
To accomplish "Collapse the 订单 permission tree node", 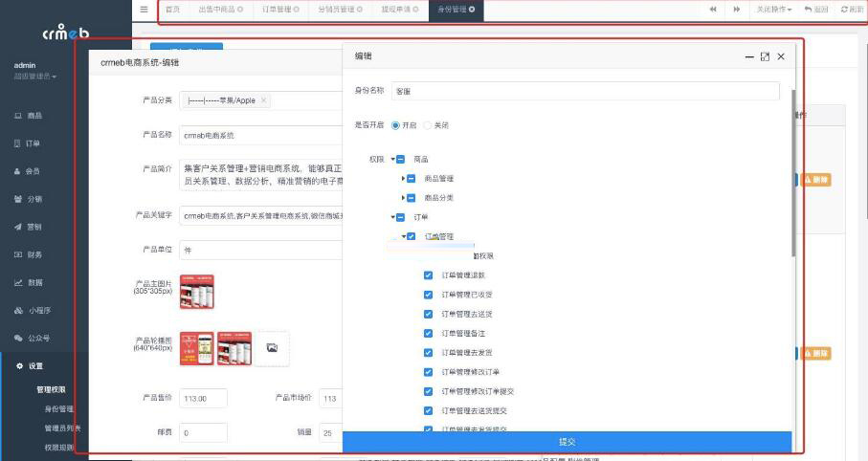I will [393, 217].
